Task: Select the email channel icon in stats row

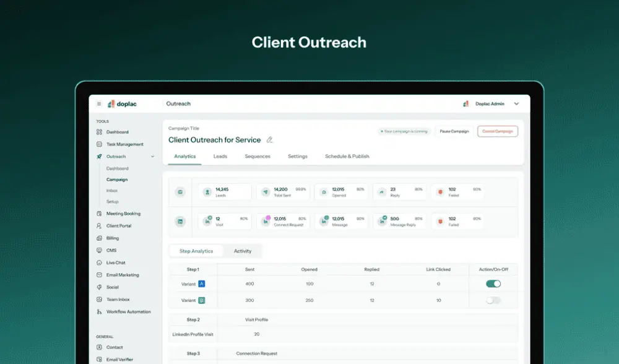Action: (180, 192)
